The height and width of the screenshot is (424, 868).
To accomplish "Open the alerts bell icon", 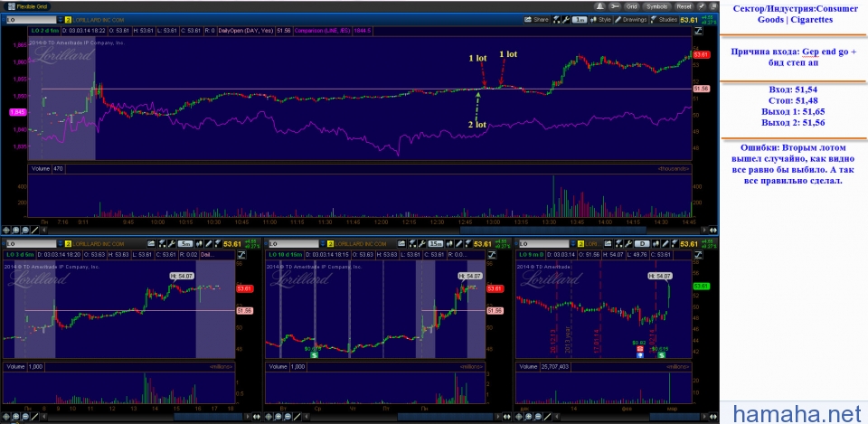I will click(600, 6).
